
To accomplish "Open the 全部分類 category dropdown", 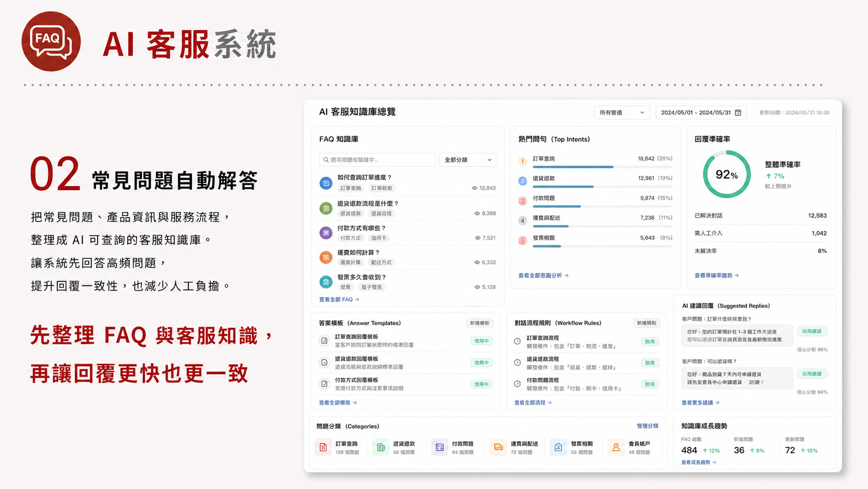I will click(468, 160).
